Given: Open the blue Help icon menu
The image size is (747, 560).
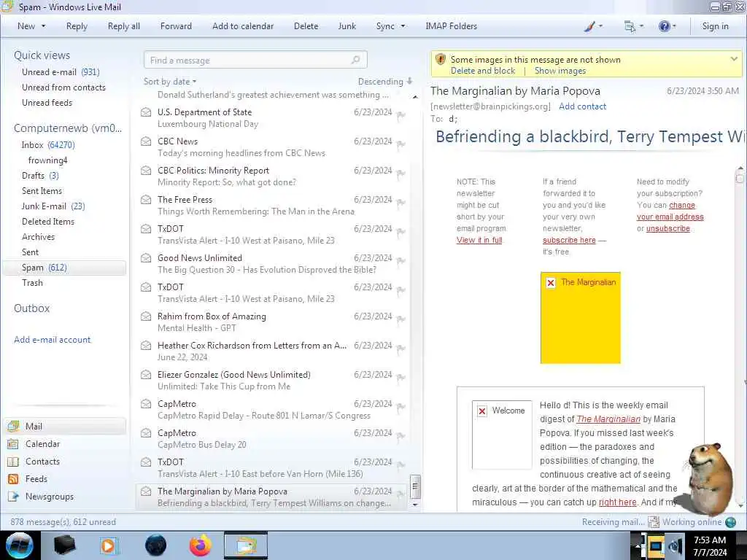Looking at the screenshot, I should point(667,26).
